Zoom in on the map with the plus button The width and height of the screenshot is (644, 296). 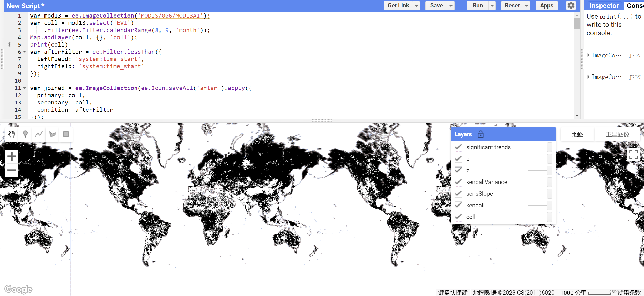click(x=11, y=156)
